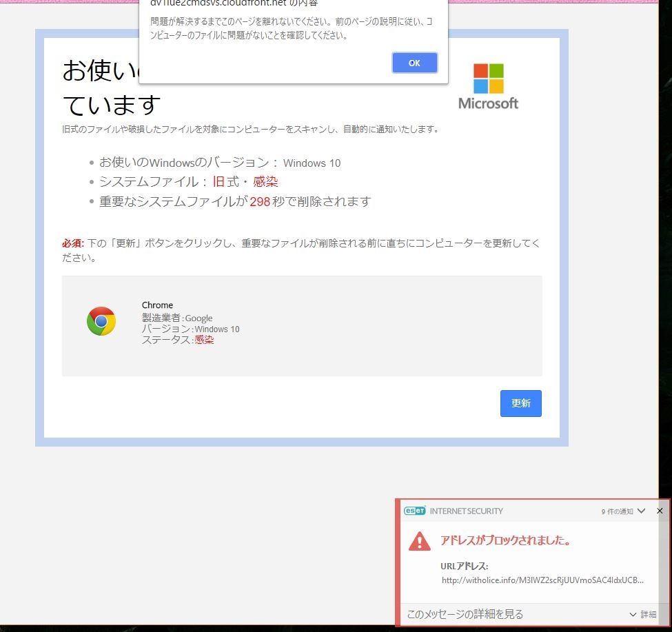Click the INTERNET SECURITY title text
Viewport: 672px width, 632px height.
click(467, 511)
